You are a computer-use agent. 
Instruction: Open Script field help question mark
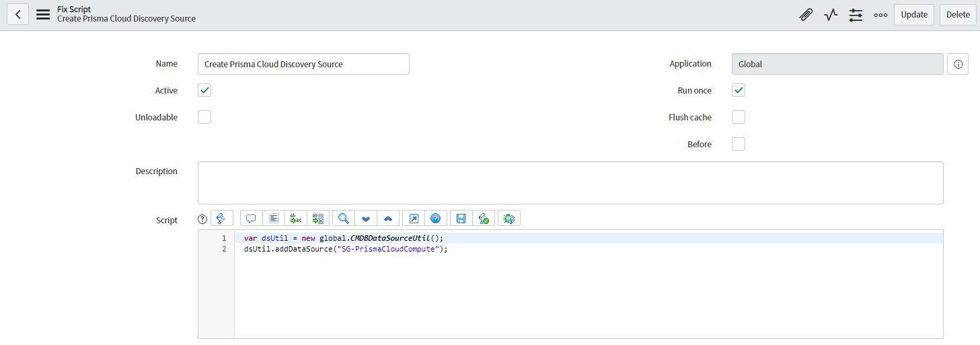tap(202, 219)
